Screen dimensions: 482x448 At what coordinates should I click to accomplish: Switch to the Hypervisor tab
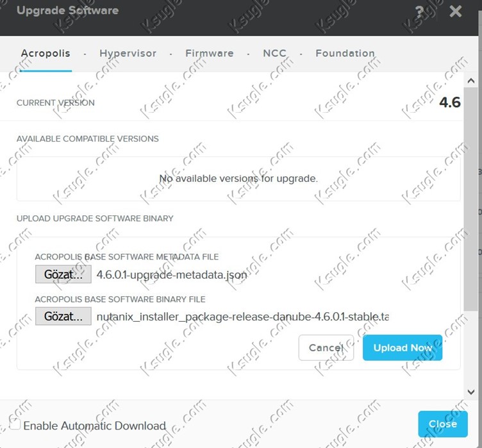coord(128,53)
